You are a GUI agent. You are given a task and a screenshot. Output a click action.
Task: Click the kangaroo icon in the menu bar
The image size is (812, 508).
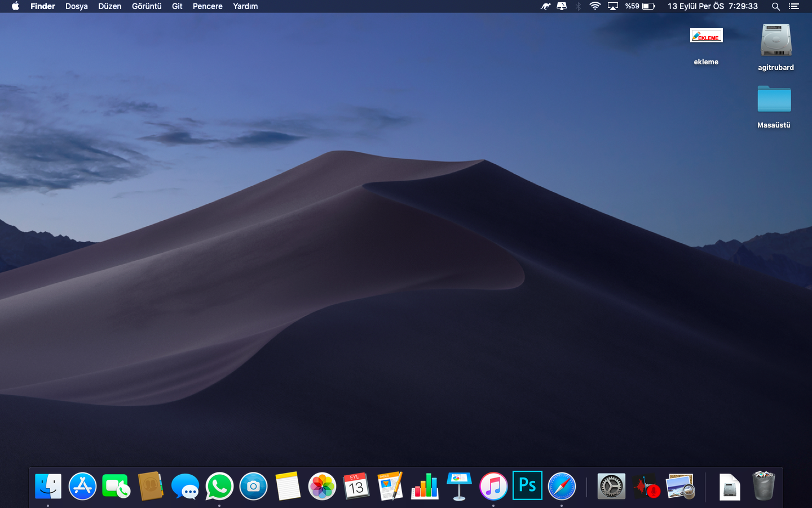tap(545, 6)
